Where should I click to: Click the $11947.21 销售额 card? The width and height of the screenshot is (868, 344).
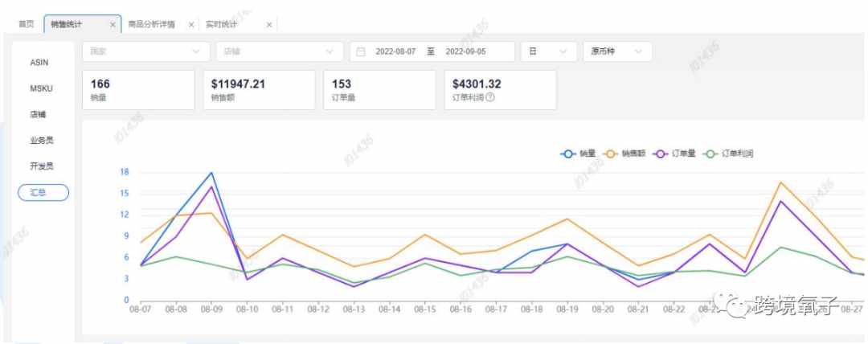(259, 90)
